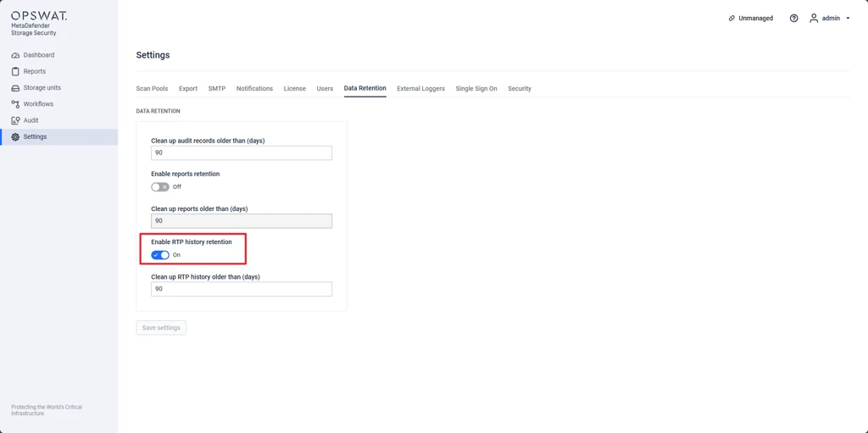This screenshot has width=868, height=433.
Task: Click the Unmanaged status label
Action: pos(755,19)
